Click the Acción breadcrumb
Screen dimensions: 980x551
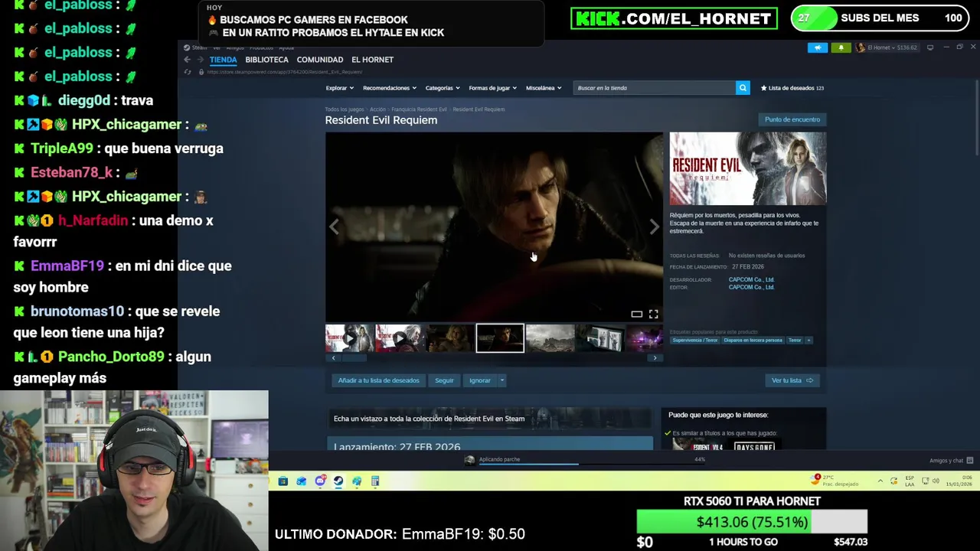377,109
